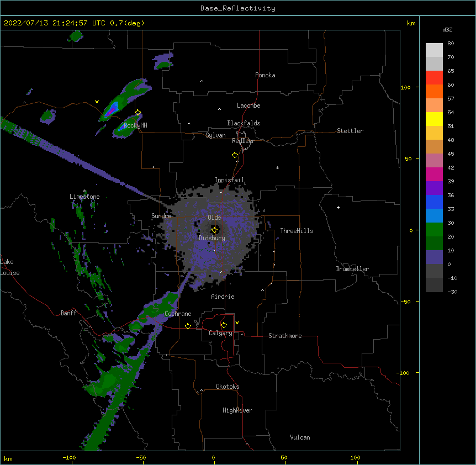476x465 pixels.
Task: Pick the light gray 70–80 dBZ legend swatch
Action: [x=434, y=50]
